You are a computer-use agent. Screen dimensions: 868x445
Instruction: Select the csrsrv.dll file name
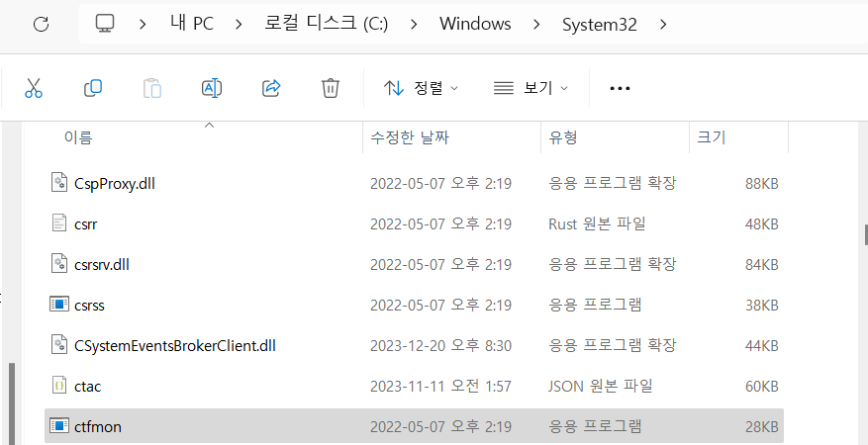(101, 265)
